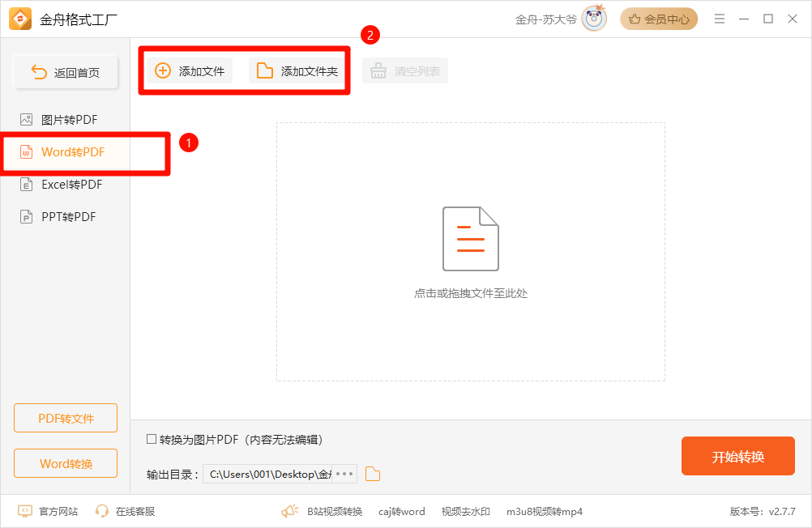Open output folder via folder icon
Viewport: 812px width, 528px height.
[x=373, y=475]
